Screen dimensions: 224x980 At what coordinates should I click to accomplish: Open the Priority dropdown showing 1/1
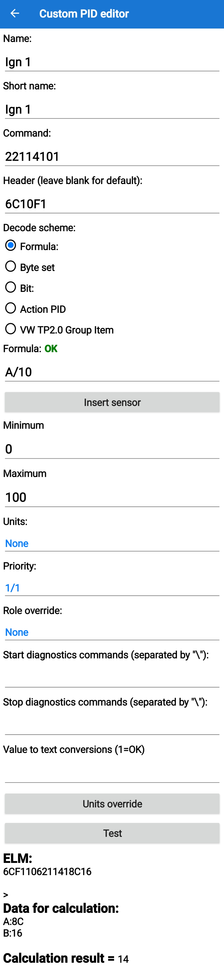click(112, 588)
